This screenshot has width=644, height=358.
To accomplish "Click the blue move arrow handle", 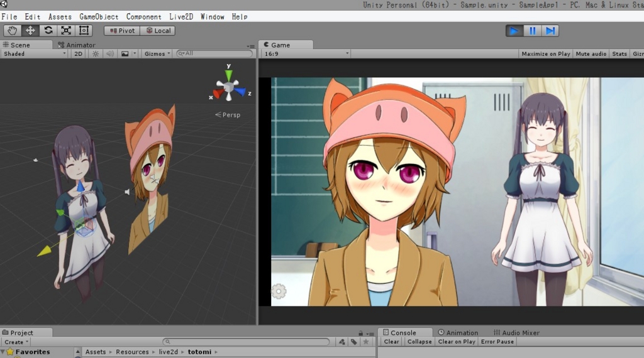I will tap(80, 186).
